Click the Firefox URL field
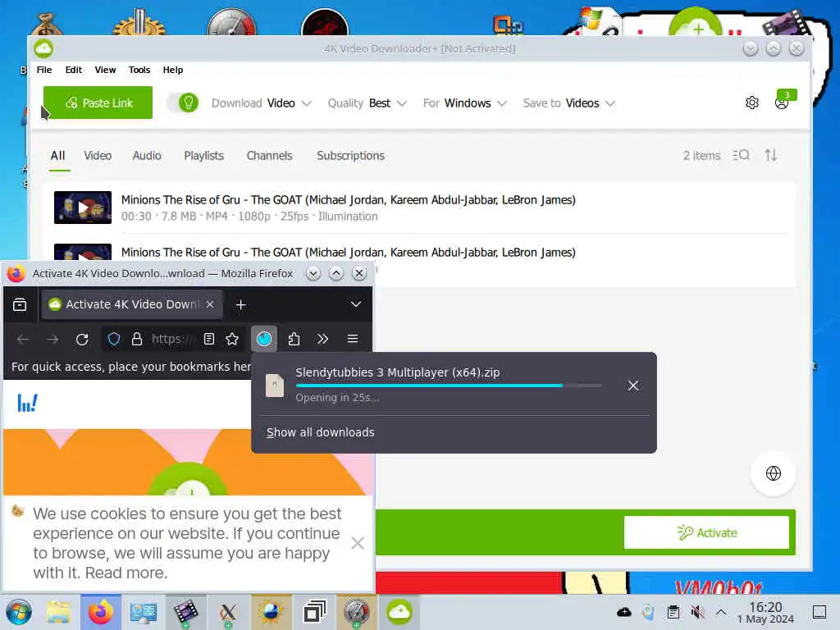 [172, 339]
